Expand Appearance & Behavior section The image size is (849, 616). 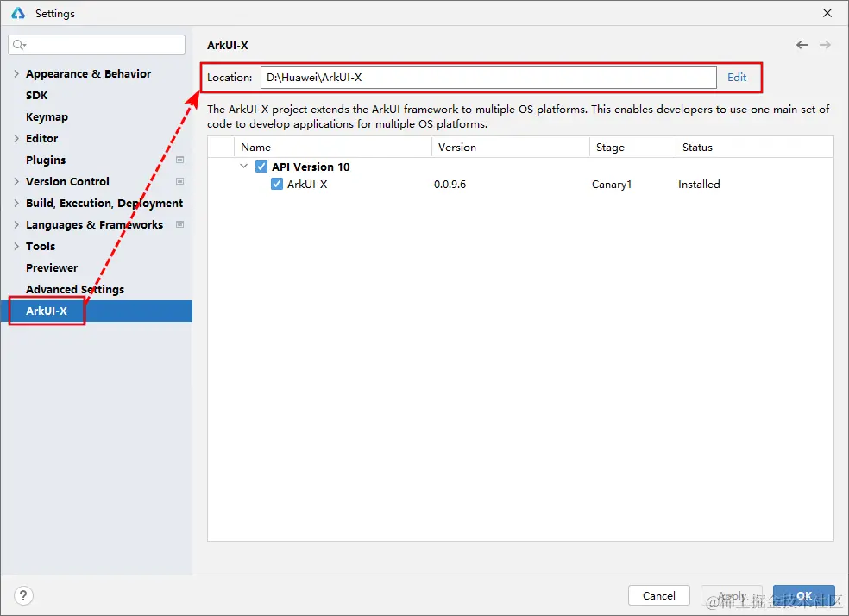click(x=16, y=73)
